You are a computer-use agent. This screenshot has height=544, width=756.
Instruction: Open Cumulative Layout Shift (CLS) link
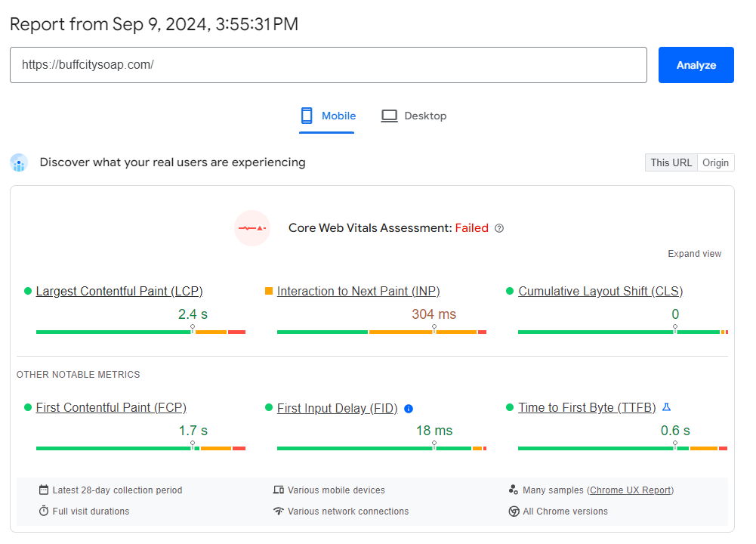(x=600, y=292)
